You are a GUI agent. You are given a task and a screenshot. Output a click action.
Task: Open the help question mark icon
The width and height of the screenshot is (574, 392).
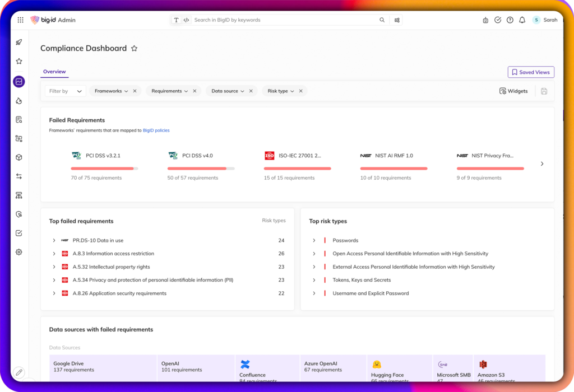point(510,20)
